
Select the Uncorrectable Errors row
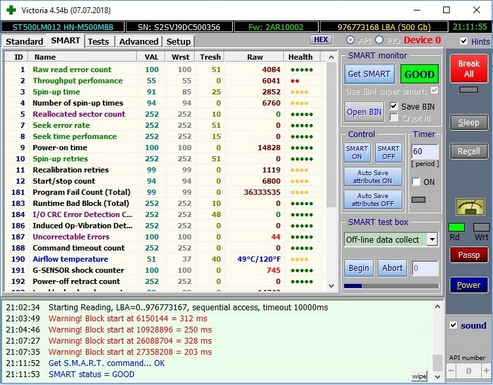point(165,237)
